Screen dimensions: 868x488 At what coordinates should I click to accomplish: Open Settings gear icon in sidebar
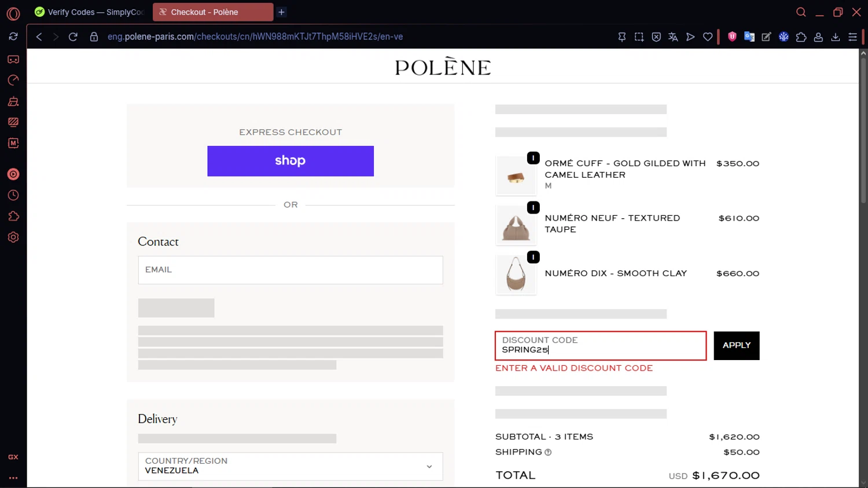tap(13, 237)
